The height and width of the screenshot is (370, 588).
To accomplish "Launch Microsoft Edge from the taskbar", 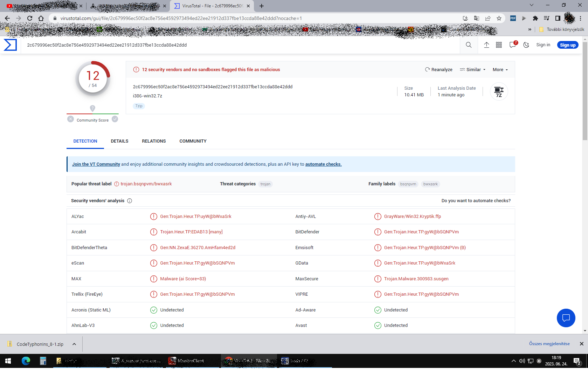I will (x=26, y=361).
